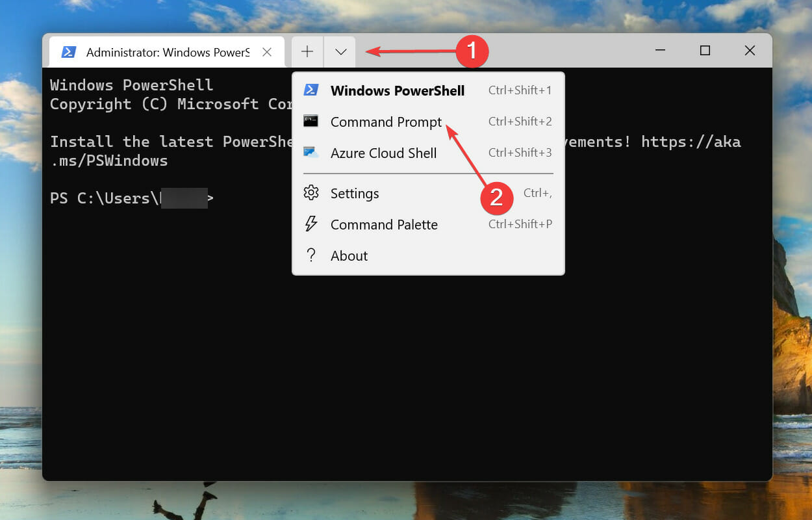
Task: Select the Administrator: Windows PowerShell tab
Action: pos(167,52)
